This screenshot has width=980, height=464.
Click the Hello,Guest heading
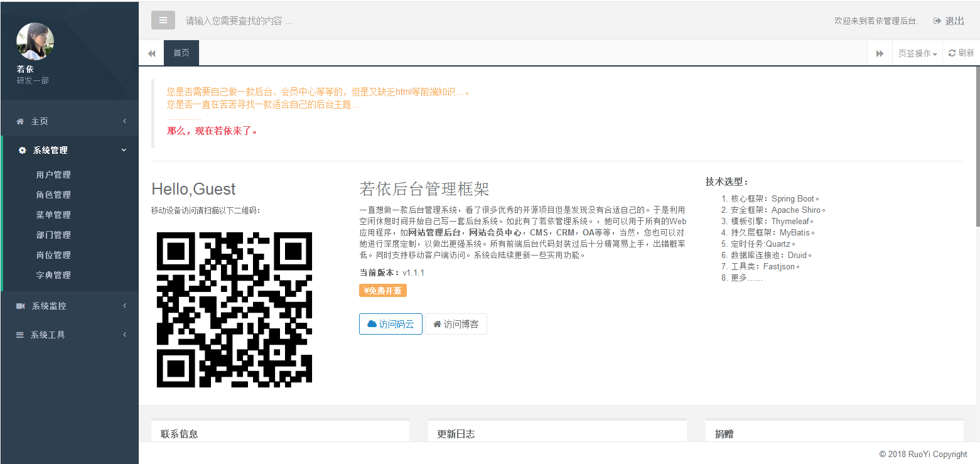193,189
